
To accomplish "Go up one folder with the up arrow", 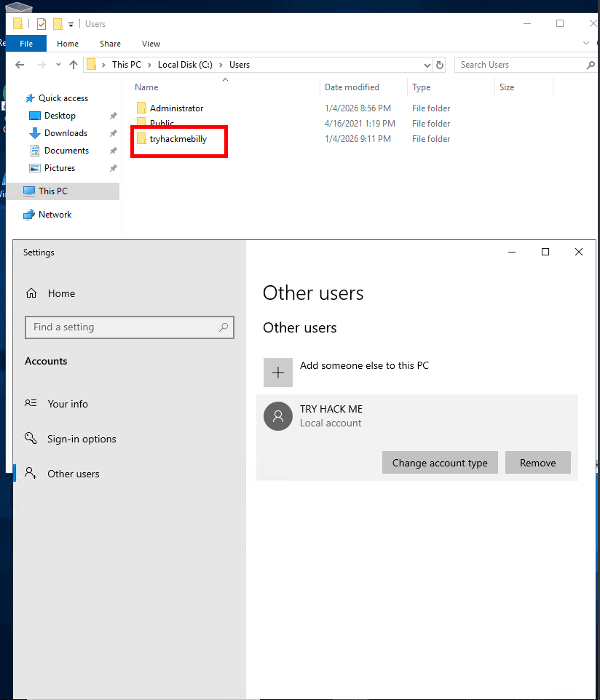I will click(74, 65).
